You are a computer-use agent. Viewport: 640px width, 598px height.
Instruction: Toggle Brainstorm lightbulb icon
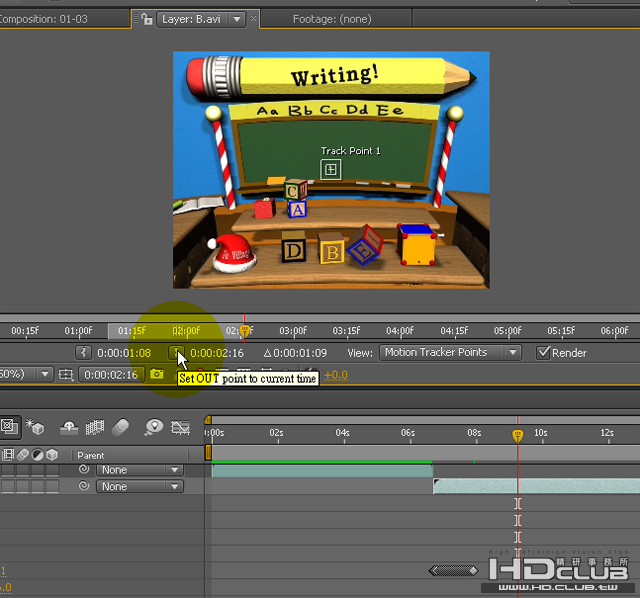[x=153, y=427]
